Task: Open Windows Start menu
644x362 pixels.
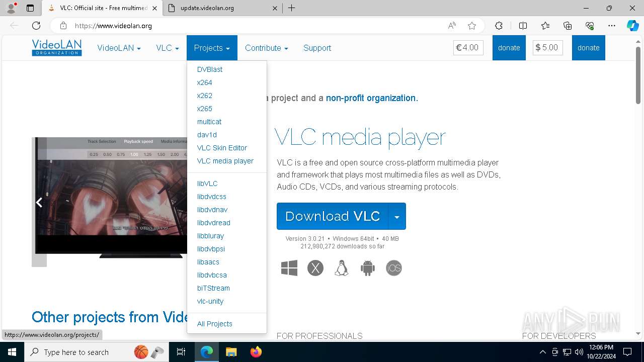Action: coord(12,352)
